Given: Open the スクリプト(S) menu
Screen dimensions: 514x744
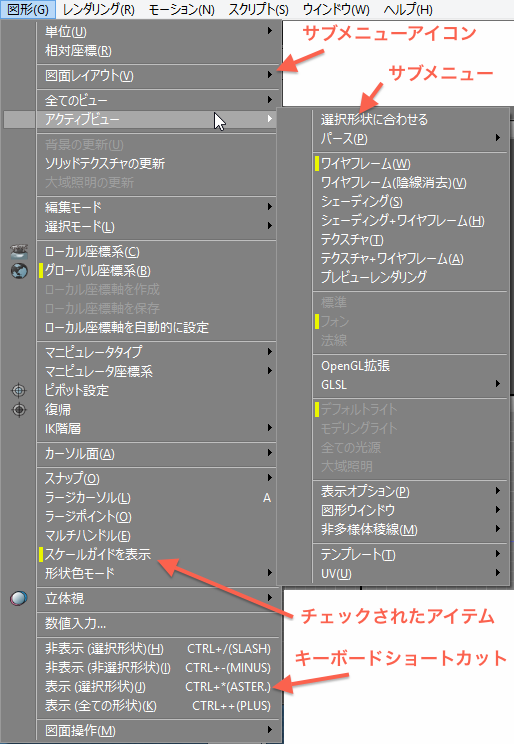Looking at the screenshot, I should (259, 9).
